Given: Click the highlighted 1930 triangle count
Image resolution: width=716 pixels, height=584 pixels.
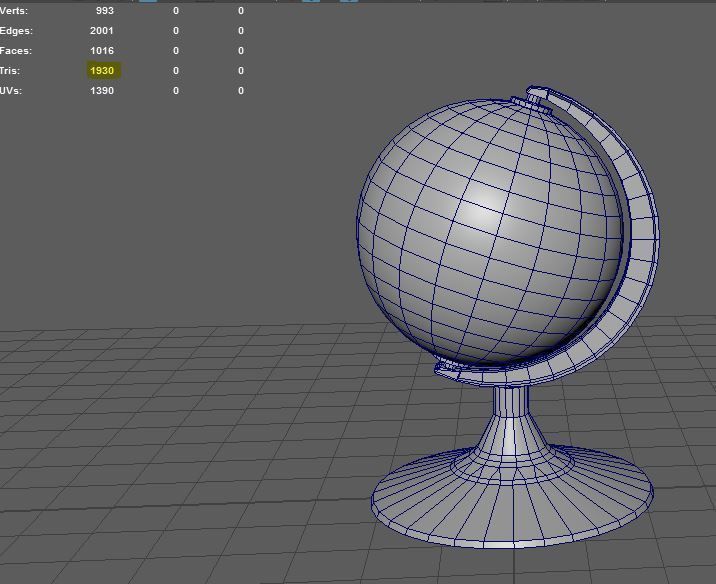Looking at the screenshot, I should [104, 71].
